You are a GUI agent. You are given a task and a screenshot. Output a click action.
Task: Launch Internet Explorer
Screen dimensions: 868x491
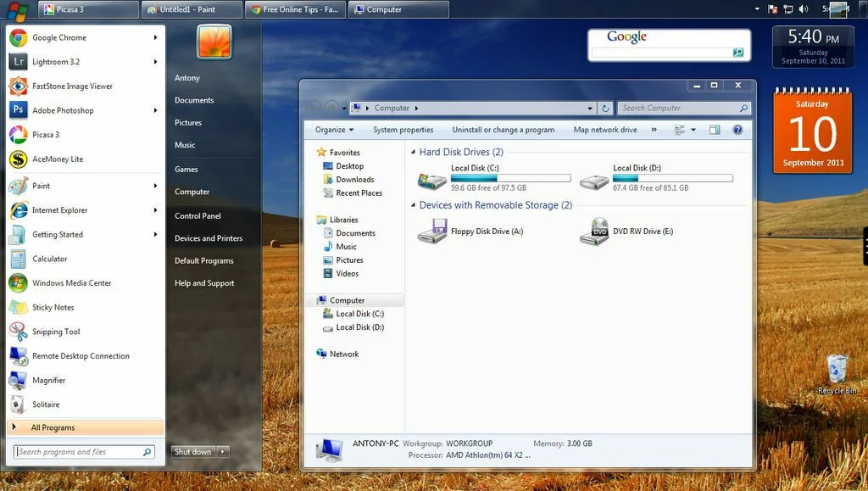click(x=86, y=210)
